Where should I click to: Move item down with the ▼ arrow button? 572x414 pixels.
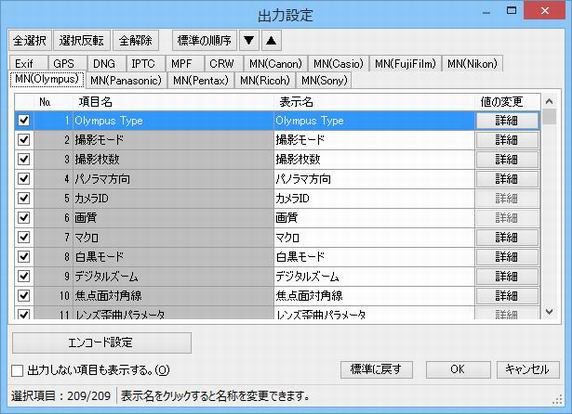[x=249, y=40]
